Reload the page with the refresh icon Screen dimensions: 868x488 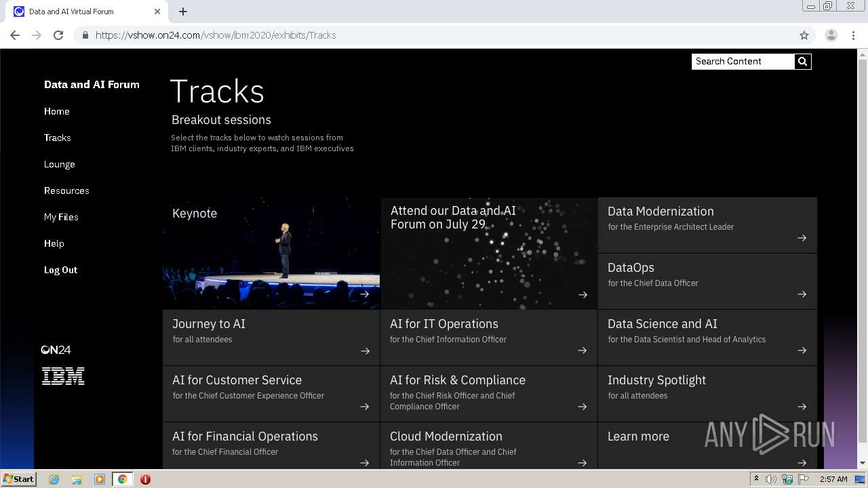[x=58, y=35]
